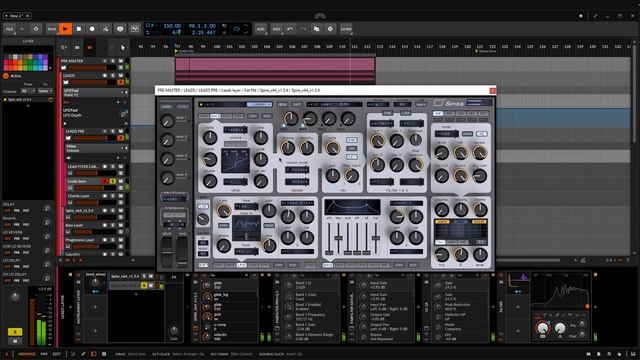Click the circular target icon beside LAYER

(330, 29)
